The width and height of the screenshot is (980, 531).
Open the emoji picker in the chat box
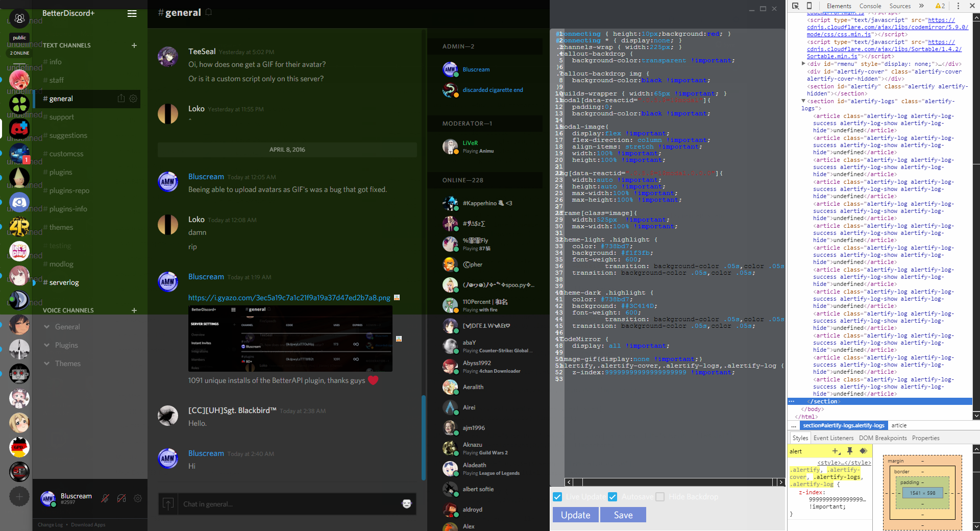click(407, 504)
